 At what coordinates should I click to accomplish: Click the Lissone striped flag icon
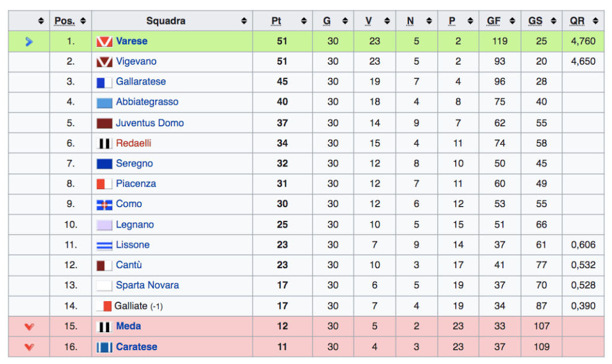tap(104, 245)
